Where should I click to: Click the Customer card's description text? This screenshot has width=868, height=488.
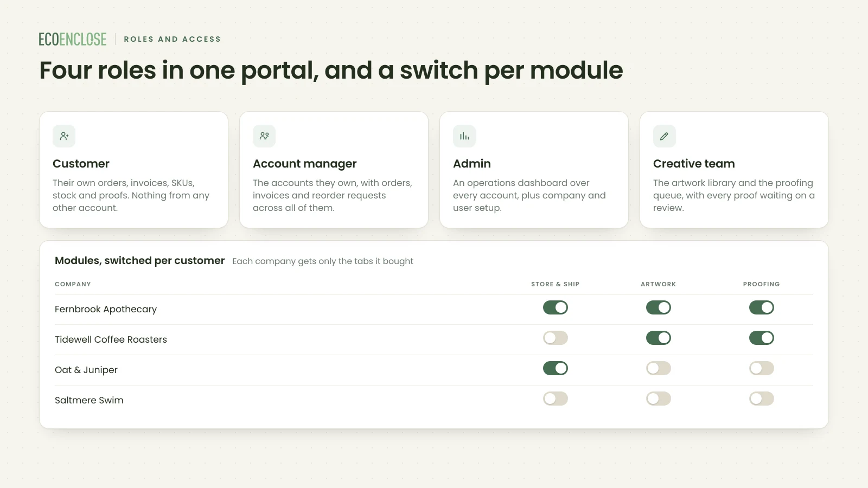coord(131,195)
